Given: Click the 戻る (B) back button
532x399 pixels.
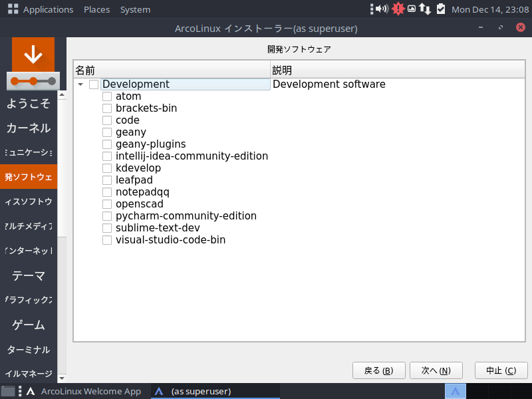Looking at the screenshot, I should tap(378, 370).
